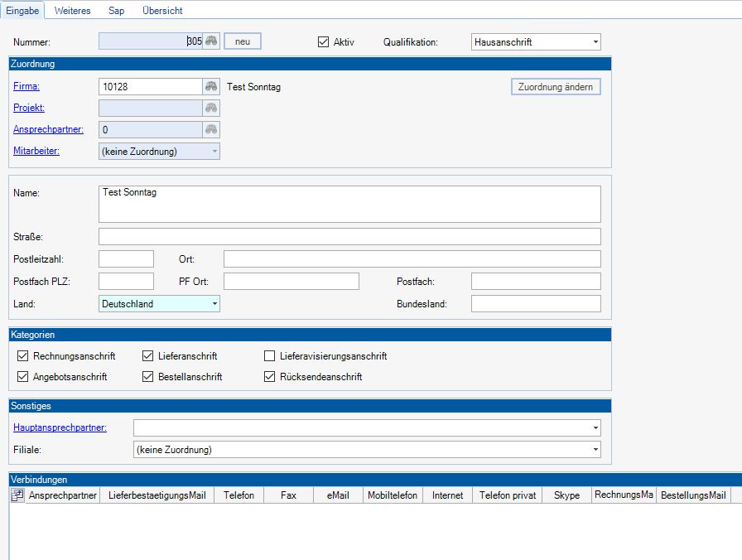Image resolution: width=742 pixels, height=560 pixels.
Task: Click binoculars search icon next to Nummer
Action: pos(211,41)
